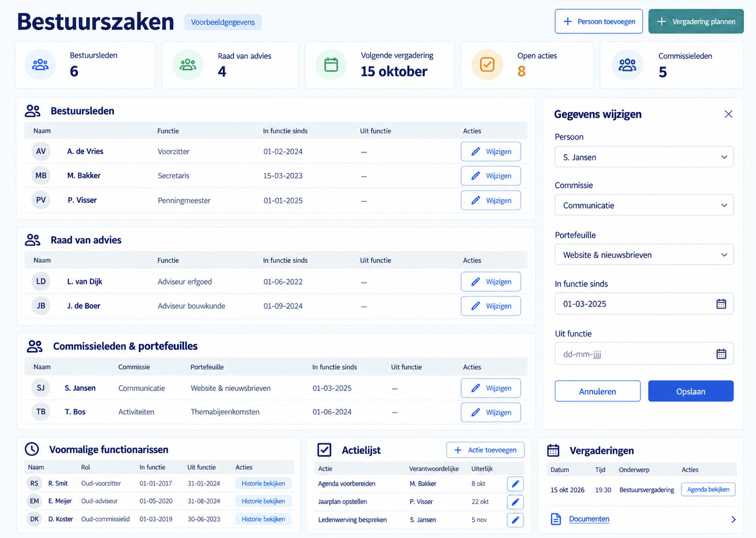Open the Portefeuille dropdown
This screenshot has width=756, height=538.
tap(644, 255)
